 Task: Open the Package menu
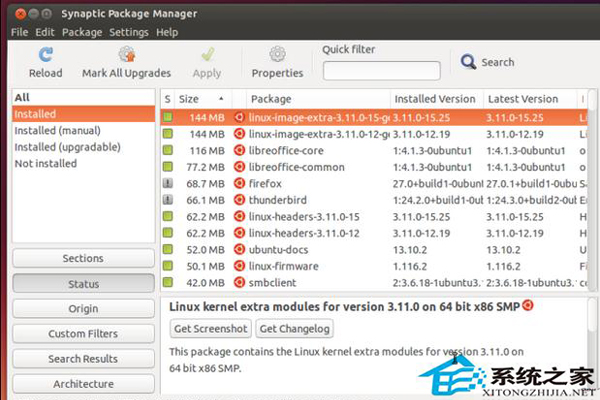point(82,33)
